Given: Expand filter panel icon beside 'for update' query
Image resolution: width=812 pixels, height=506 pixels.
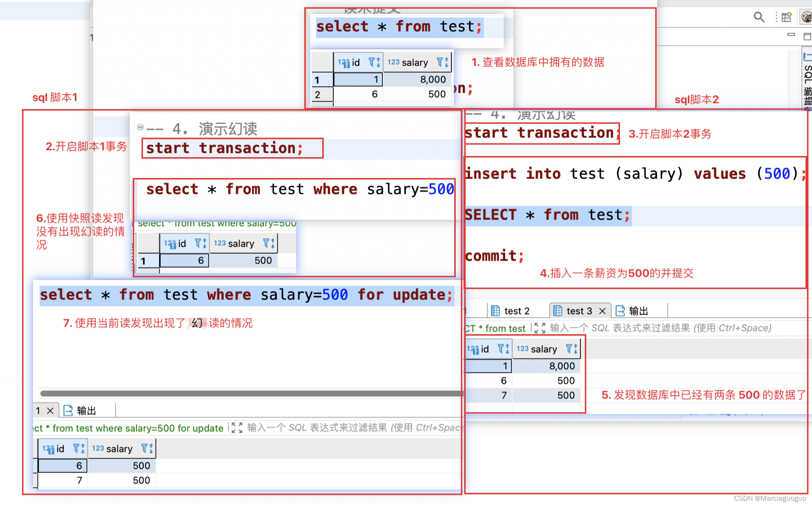Looking at the screenshot, I should [x=236, y=428].
